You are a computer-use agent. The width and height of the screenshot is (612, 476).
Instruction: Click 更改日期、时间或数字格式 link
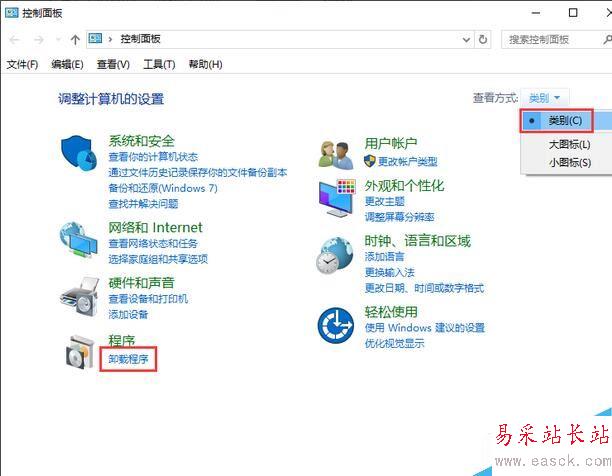point(424,288)
